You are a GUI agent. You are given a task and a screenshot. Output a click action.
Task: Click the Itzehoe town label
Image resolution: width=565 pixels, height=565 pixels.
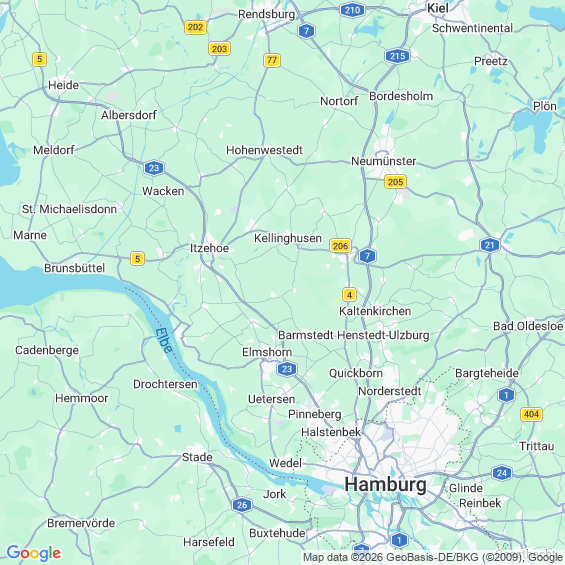210,248
